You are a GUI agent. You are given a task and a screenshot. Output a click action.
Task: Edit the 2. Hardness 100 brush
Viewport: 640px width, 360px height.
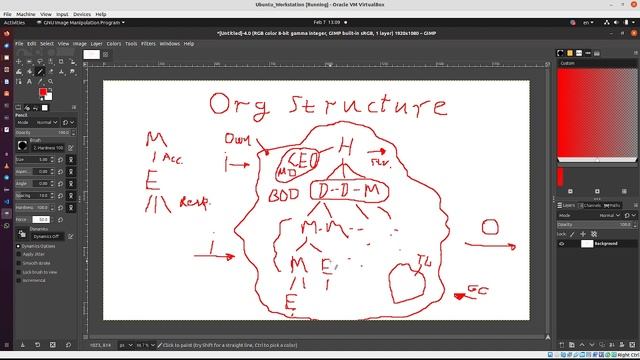(71, 148)
